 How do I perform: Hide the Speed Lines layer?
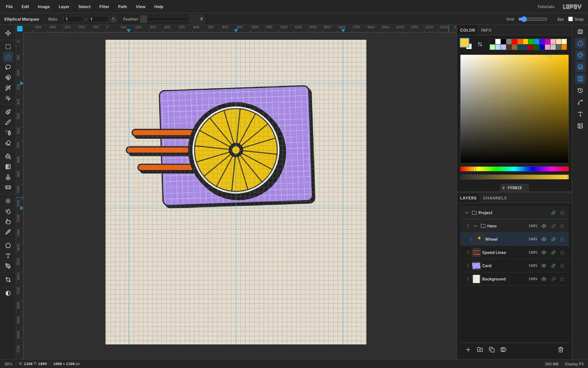click(x=544, y=252)
